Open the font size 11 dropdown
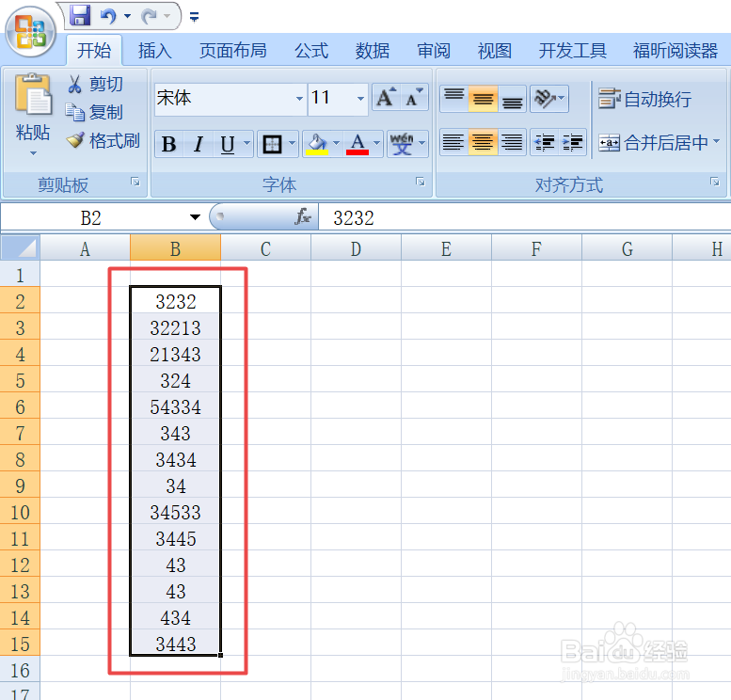This screenshot has height=700, width=731. click(360, 99)
